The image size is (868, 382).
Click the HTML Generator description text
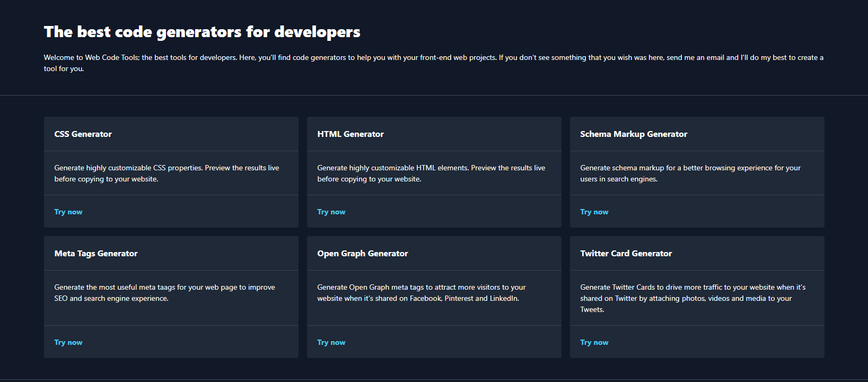[x=431, y=173]
